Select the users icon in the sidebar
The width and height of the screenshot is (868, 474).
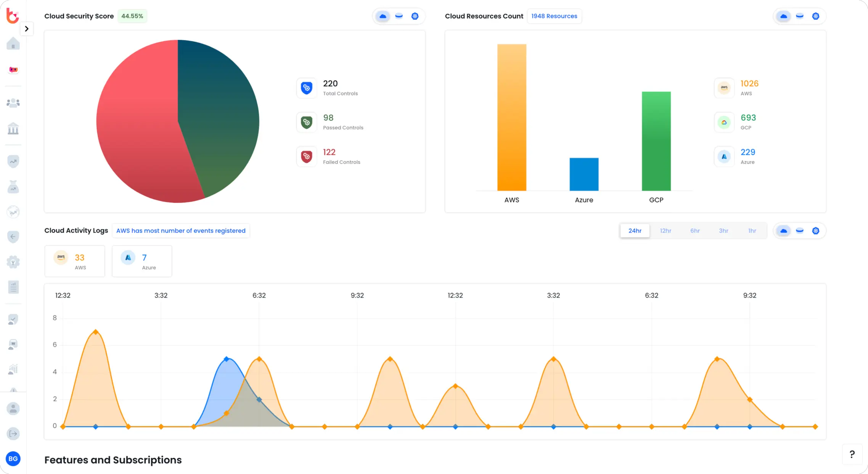click(13, 102)
